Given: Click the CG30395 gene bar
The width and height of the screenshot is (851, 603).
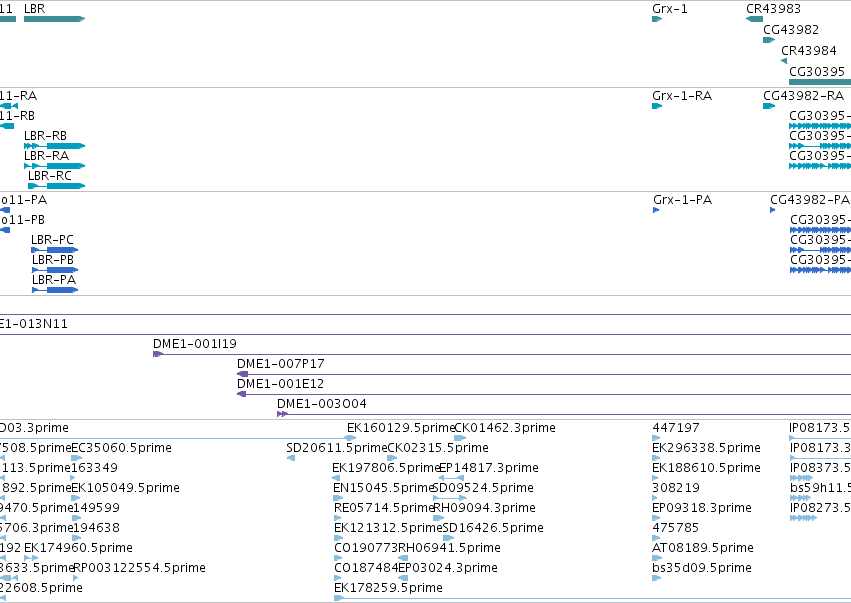Looking at the screenshot, I should tap(820, 82).
